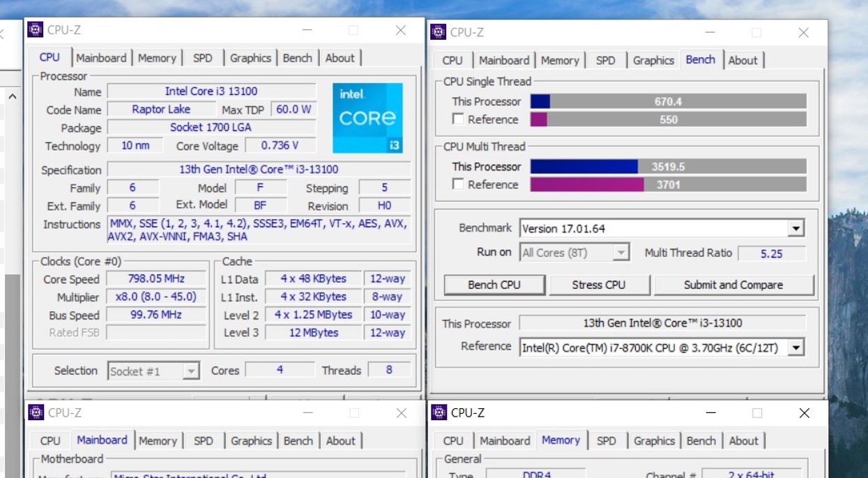Viewport: 868px width, 478px height.
Task: Minimize the CPU-Z Processor info window
Action: [307, 30]
